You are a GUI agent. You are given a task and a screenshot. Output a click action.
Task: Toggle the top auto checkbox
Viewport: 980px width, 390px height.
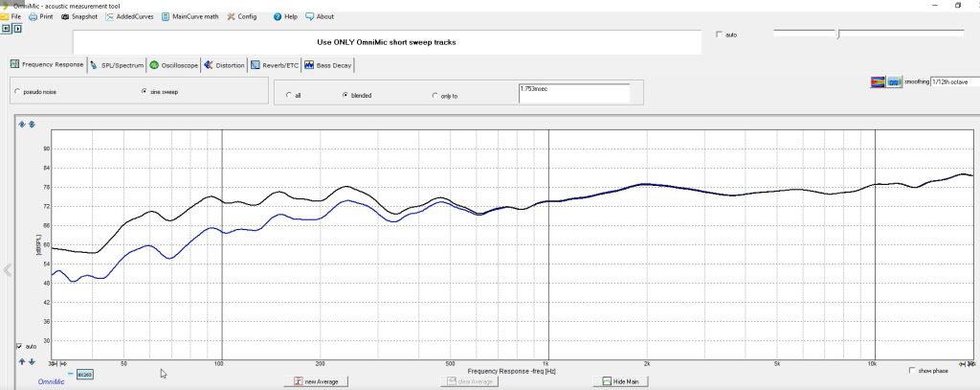[x=720, y=34]
